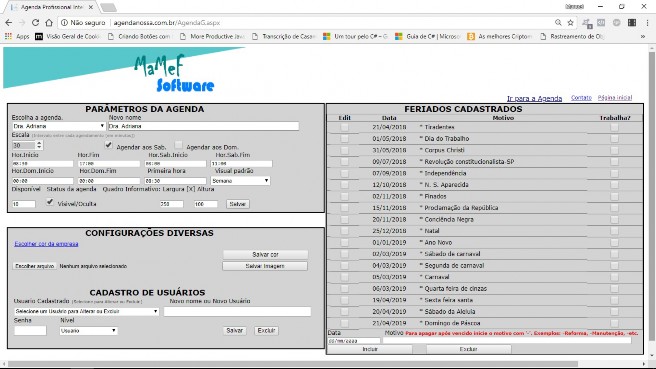Screen dimensions: 656x369
Task: Go back with browser back arrow
Action: [8, 23]
